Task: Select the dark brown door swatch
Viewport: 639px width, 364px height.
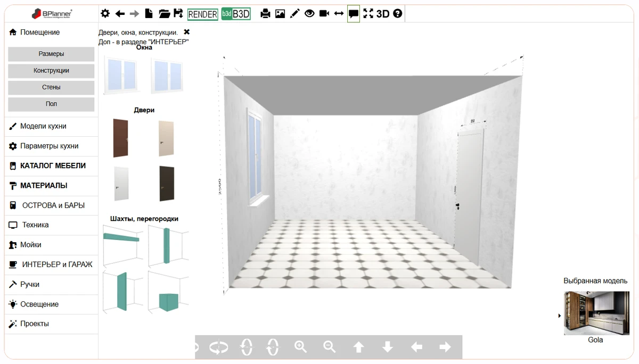Action: click(x=167, y=183)
